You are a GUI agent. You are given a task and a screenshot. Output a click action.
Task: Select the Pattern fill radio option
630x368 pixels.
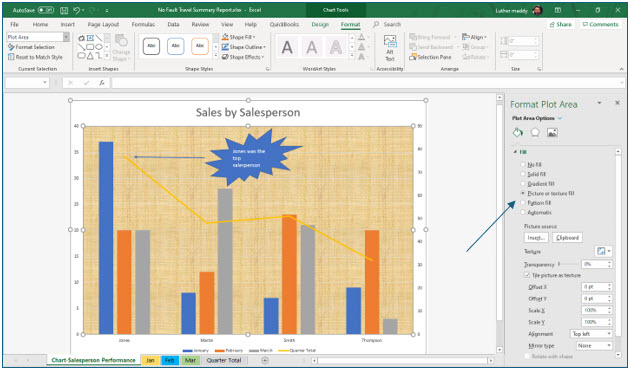(x=523, y=203)
